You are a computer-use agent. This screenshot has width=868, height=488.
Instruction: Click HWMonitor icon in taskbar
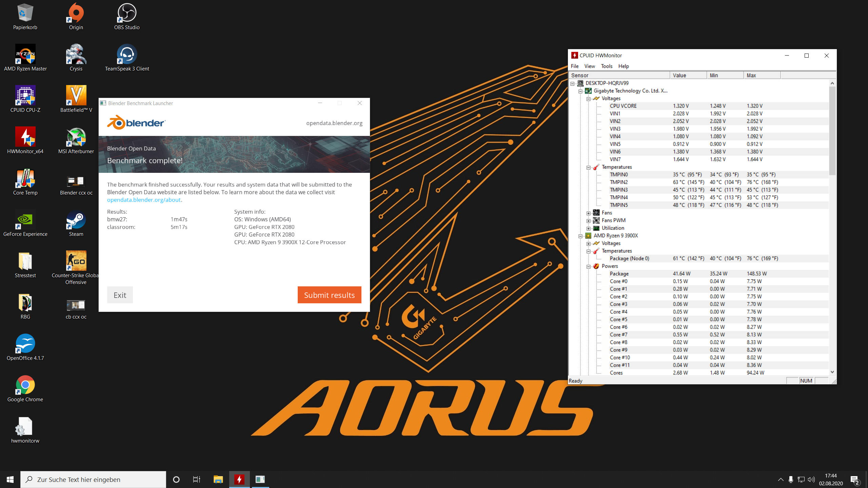(x=239, y=479)
